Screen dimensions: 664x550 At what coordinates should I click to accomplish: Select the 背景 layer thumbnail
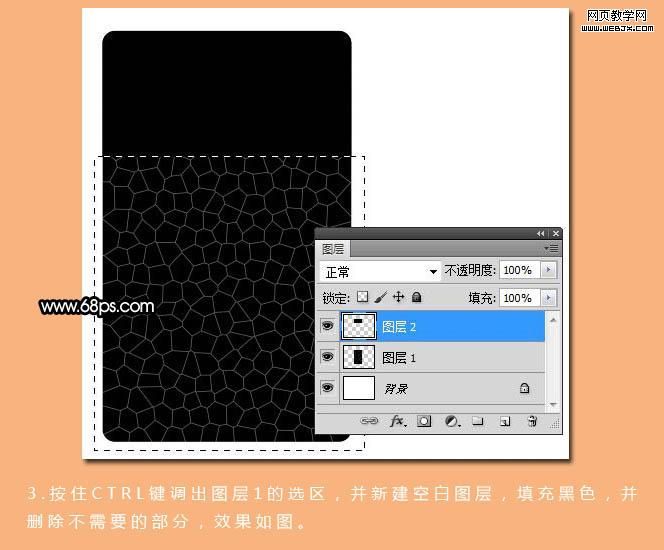tap(359, 388)
